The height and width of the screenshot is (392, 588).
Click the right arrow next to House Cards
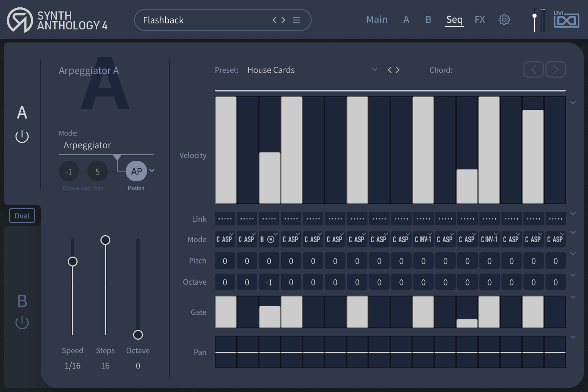click(398, 70)
